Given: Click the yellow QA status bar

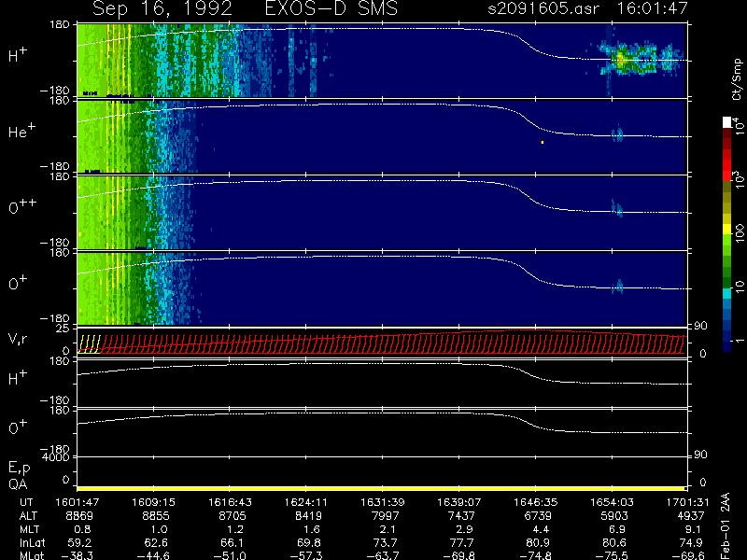Looking at the screenshot, I should point(381,488).
